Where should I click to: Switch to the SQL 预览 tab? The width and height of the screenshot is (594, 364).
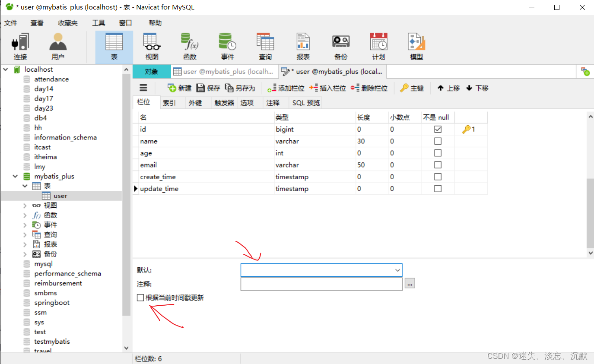pyautogui.click(x=306, y=103)
